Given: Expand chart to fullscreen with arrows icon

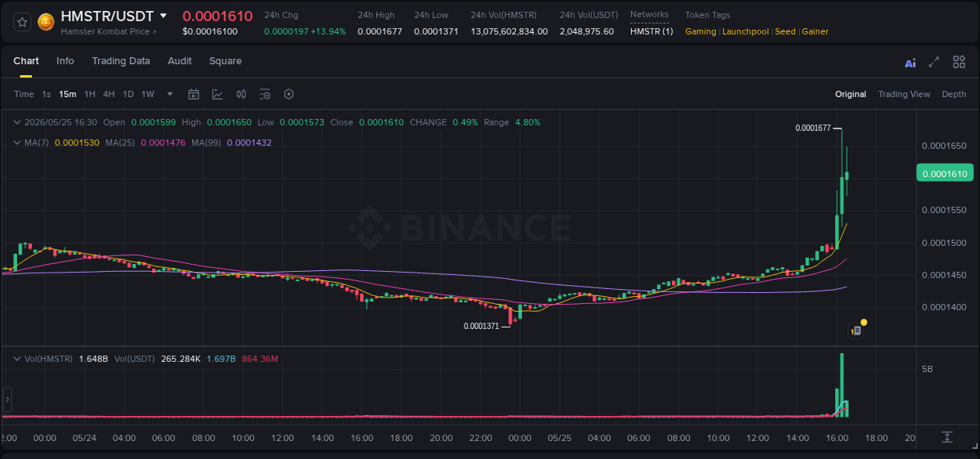Looking at the screenshot, I should click(x=934, y=62).
